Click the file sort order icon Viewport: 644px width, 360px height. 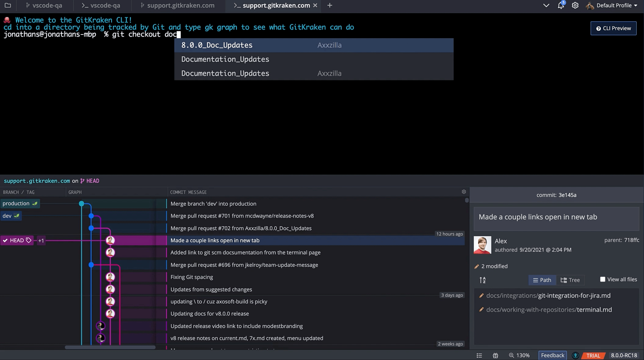point(482,280)
